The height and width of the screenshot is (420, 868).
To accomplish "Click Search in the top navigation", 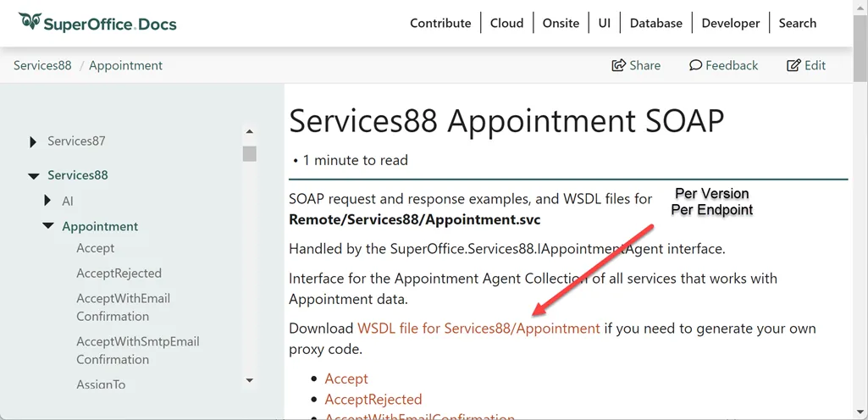I will pos(797,23).
